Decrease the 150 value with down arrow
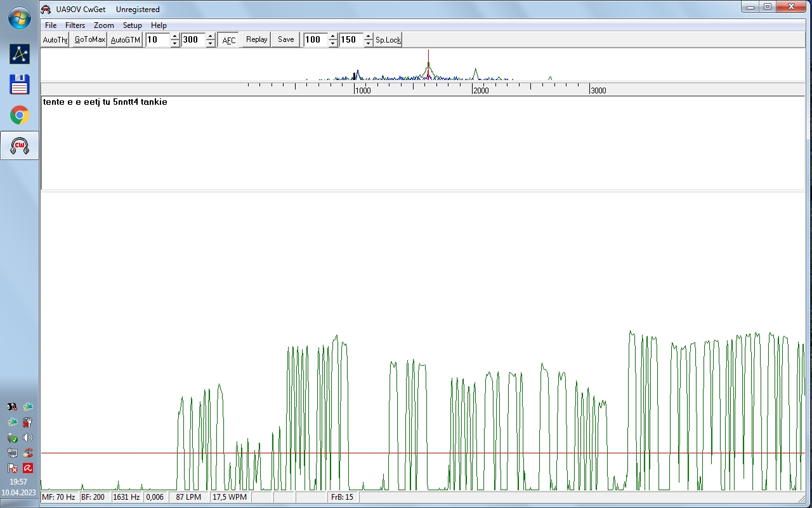This screenshot has width=812, height=508. click(368, 44)
